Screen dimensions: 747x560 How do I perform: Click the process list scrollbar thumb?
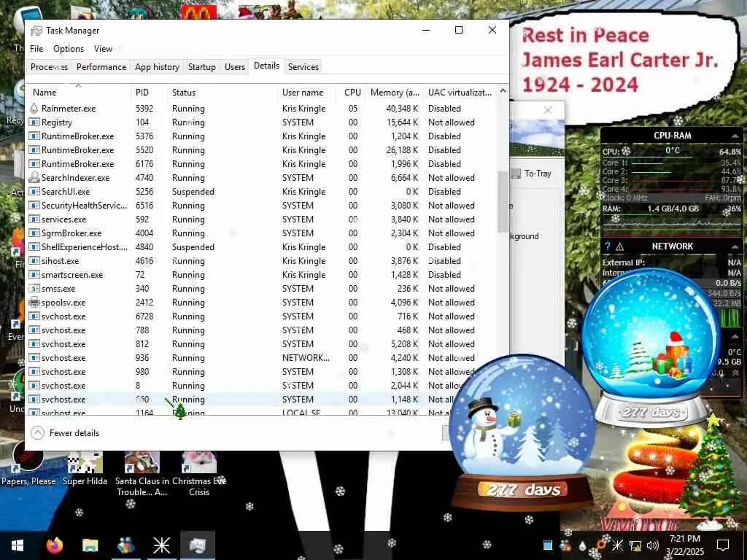tap(503, 202)
